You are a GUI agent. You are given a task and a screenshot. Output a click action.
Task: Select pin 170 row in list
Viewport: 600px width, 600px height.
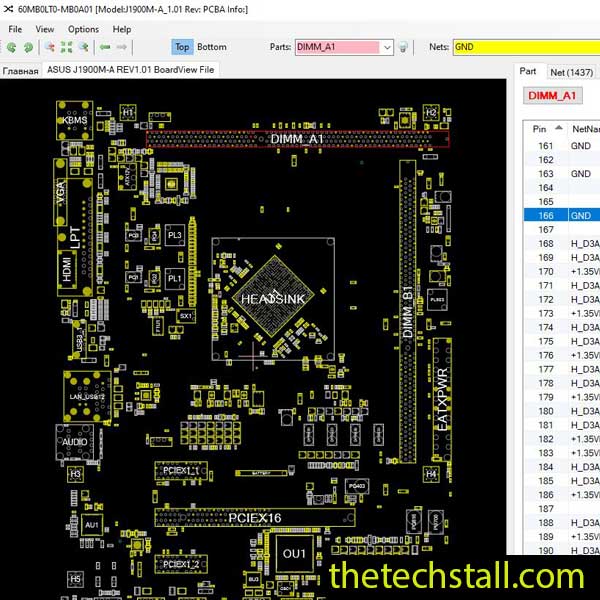pos(562,271)
